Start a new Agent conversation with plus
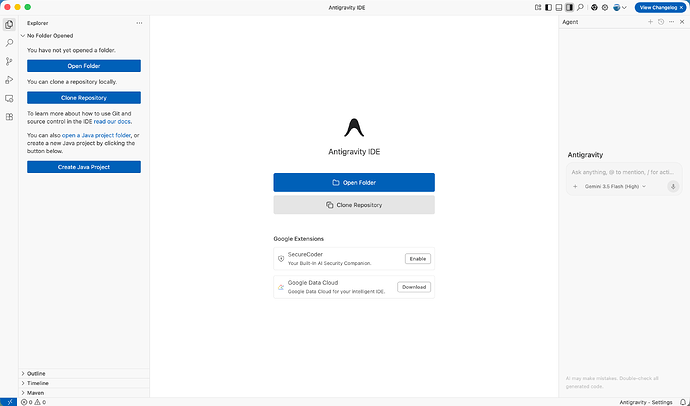Screen dimensions: 690x406 point(650,22)
